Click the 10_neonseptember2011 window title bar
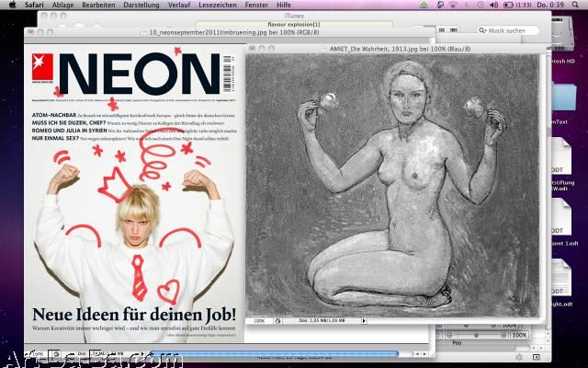 point(230,32)
